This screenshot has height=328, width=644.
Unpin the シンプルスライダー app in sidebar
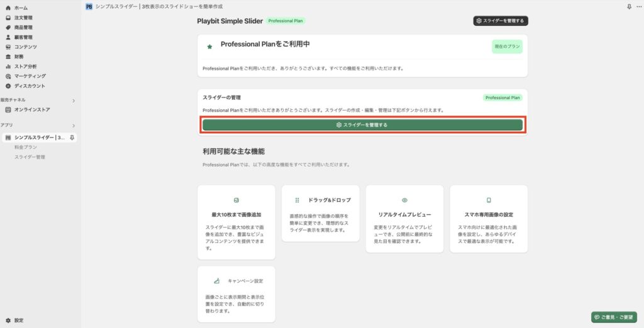tap(72, 138)
